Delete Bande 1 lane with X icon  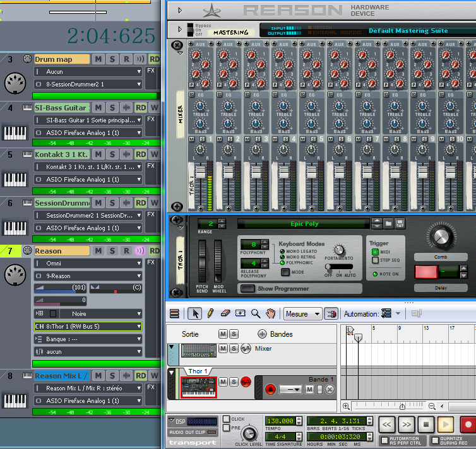pos(330,389)
